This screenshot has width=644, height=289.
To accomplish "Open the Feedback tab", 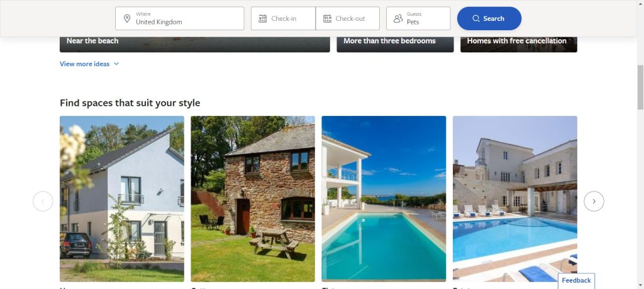I will click(576, 281).
